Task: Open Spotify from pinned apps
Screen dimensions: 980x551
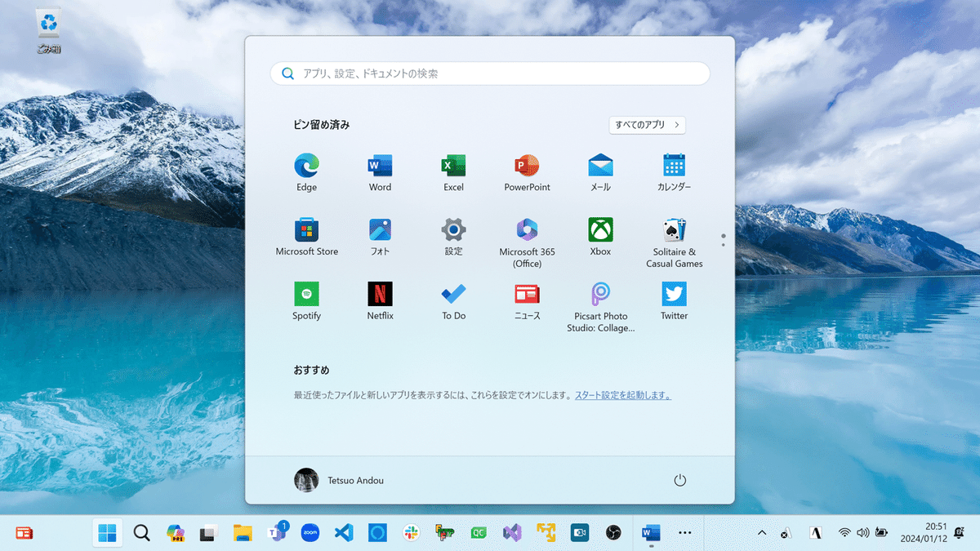Action: (306, 301)
